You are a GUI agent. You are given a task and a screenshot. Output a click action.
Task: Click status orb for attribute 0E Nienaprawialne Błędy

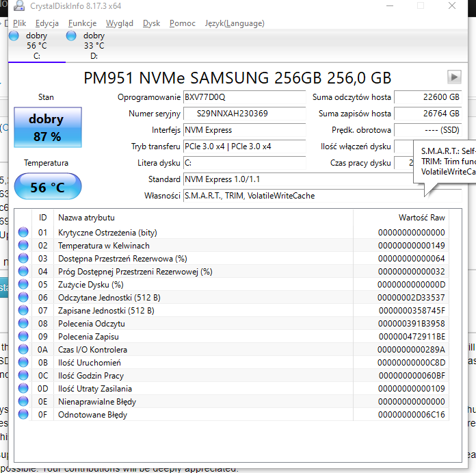pos(23,401)
